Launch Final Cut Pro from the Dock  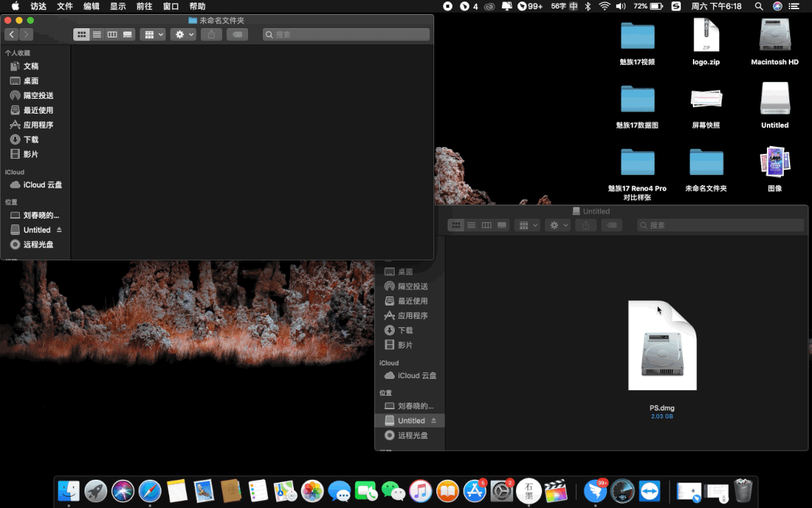(557, 490)
